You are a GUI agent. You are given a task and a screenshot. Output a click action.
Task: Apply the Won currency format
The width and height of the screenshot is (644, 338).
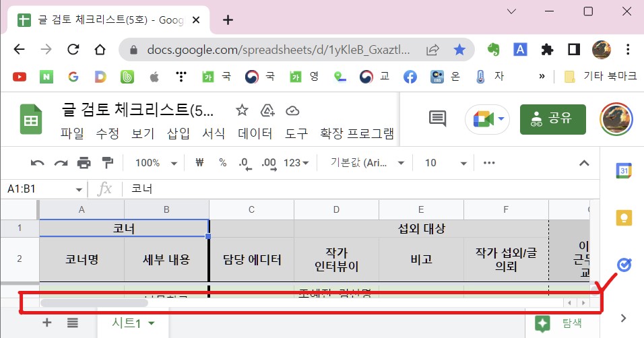(x=199, y=163)
